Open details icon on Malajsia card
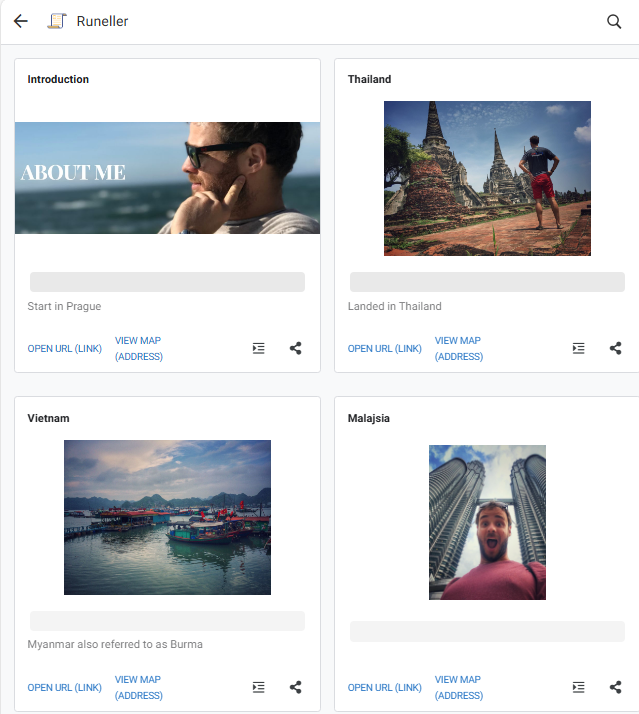The width and height of the screenshot is (639, 714). [578, 687]
